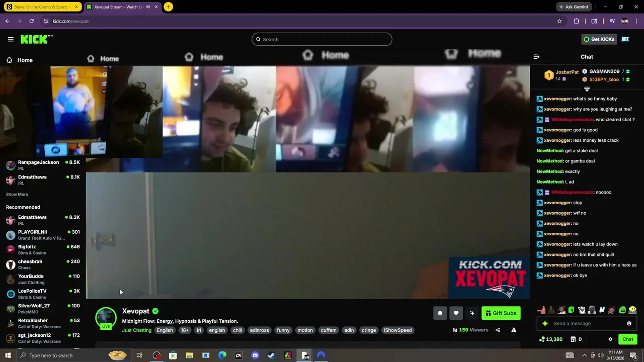This screenshot has width=644, height=362.
Task: Open the Kick shop icon
Action: (573, 339)
